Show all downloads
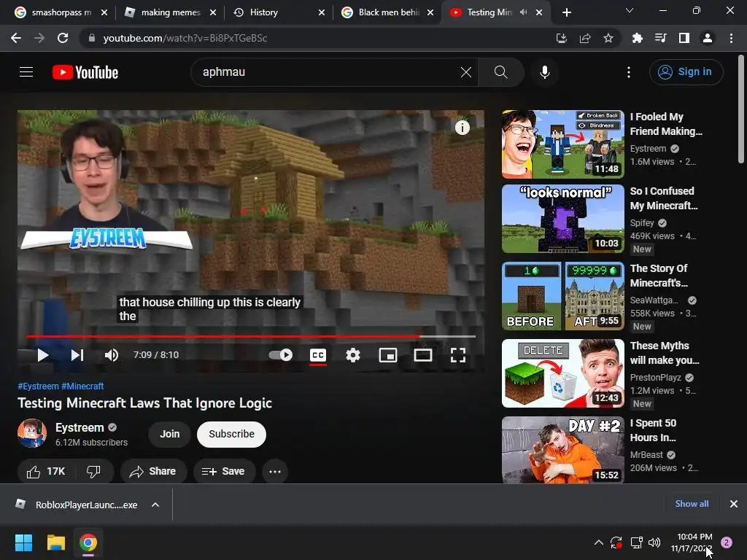Screen dimensions: 747x560 [x=692, y=504]
